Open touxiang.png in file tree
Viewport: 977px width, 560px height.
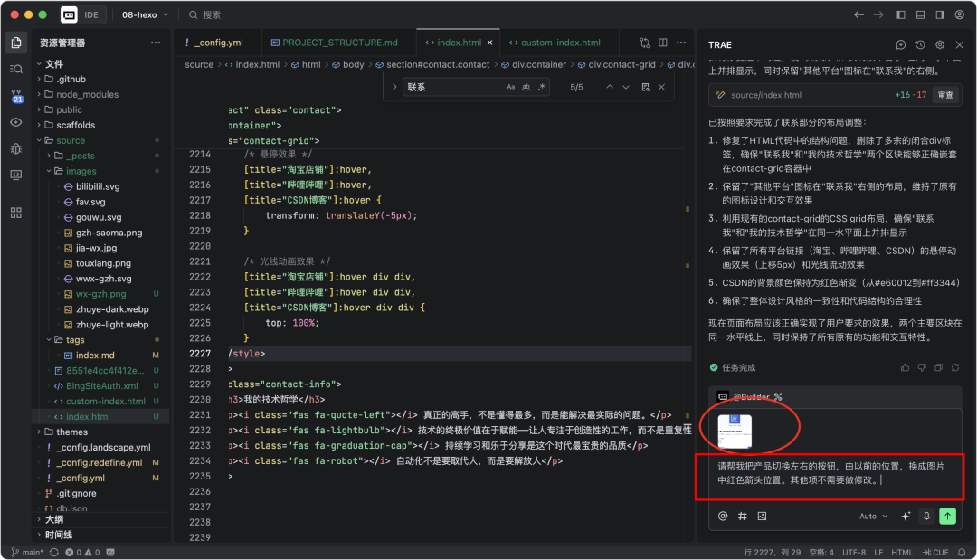(103, 263)
